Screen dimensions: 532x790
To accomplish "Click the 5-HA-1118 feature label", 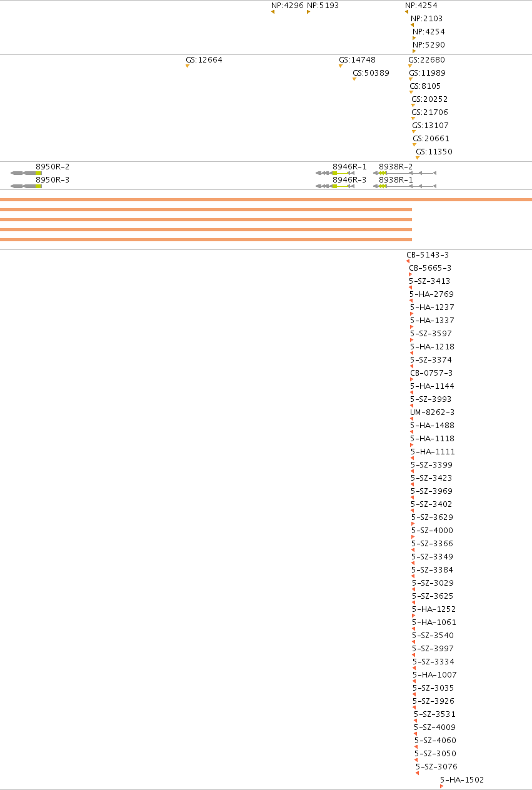I will pos(433,439).
